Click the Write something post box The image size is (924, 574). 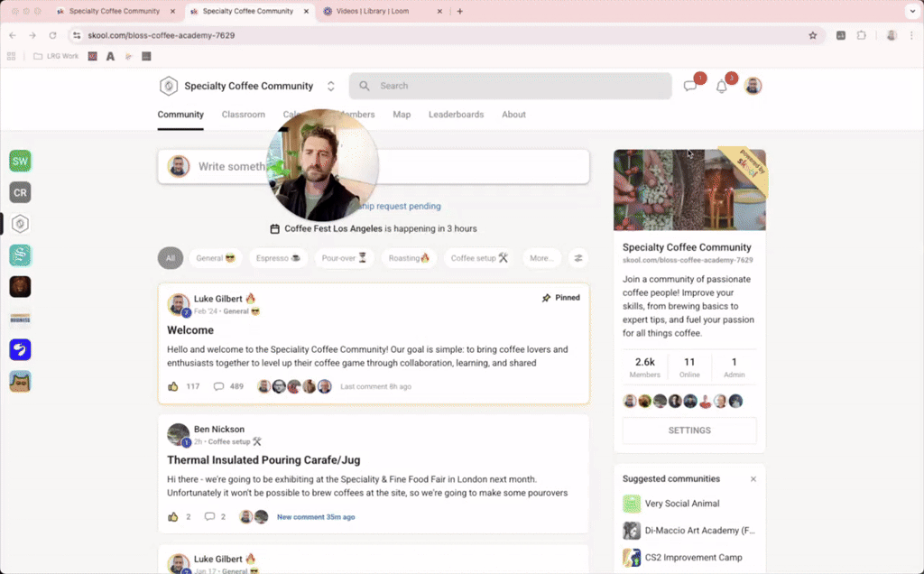(374, 167)
